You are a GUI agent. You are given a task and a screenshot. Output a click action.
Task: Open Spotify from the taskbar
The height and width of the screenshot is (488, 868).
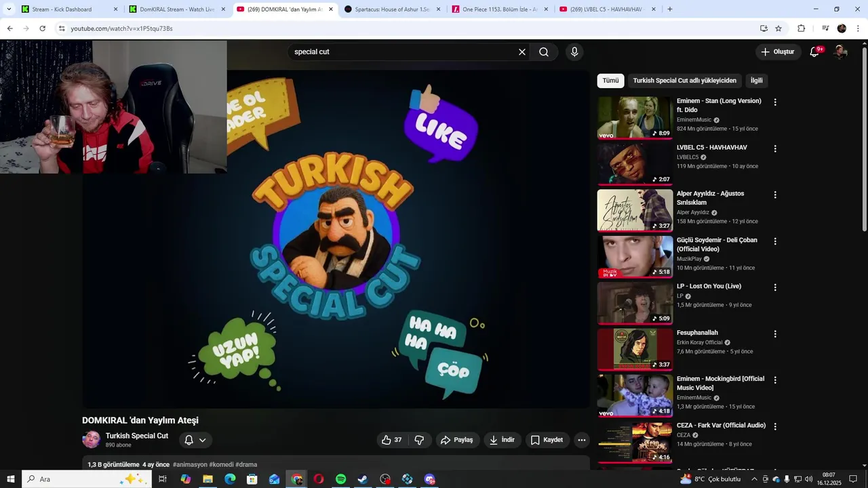pyautogui.click(x=340, y=479)
